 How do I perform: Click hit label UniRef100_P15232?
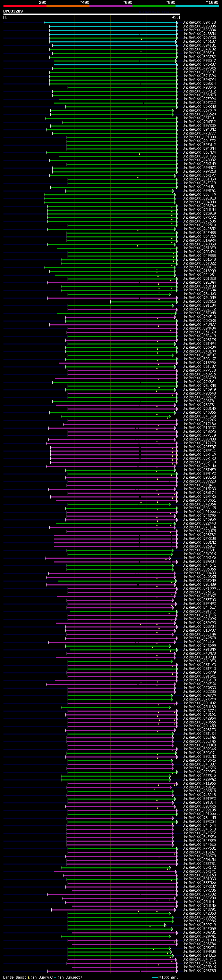[199, 428]
